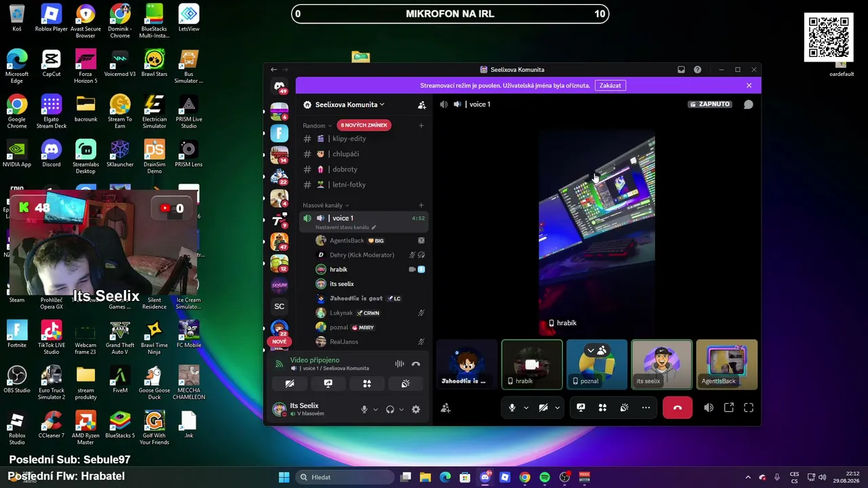Open the dobroty channel
This screenshot has height=488, width=868.
tap(363, 169)
